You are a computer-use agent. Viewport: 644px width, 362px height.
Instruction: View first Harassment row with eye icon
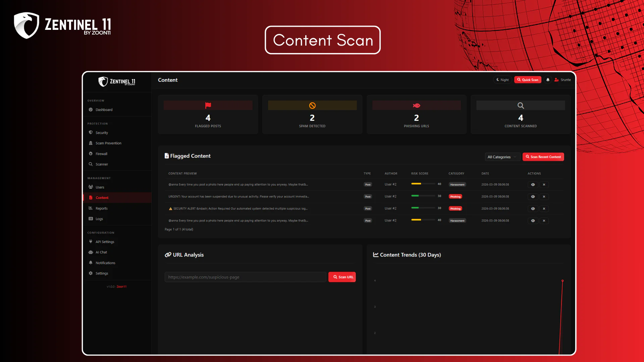(x=533, y=185)
